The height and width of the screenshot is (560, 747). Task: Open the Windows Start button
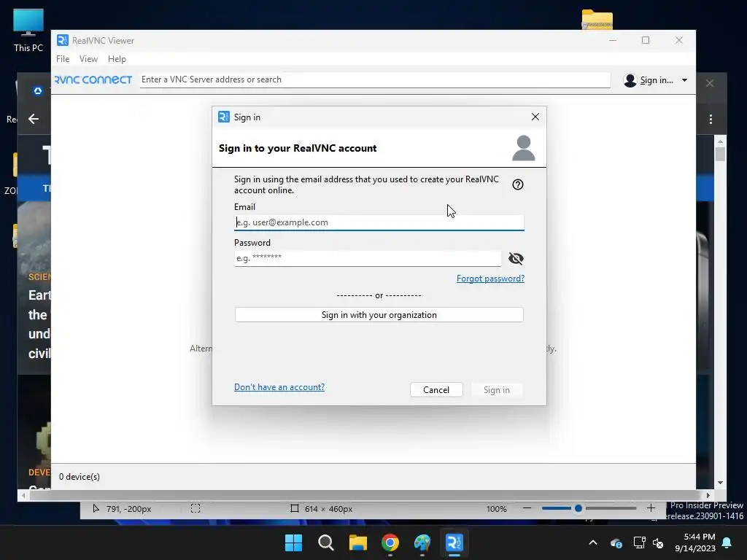tap(293, 542)
